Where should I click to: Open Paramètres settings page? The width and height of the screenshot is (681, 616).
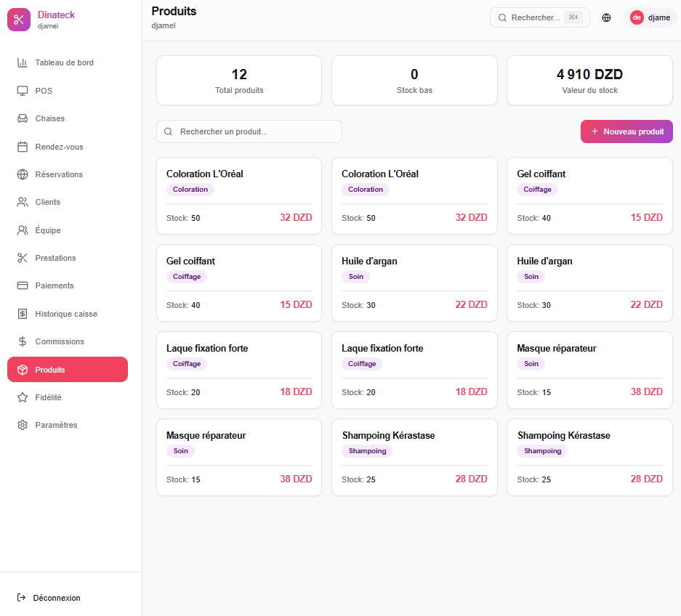point(68,425)
